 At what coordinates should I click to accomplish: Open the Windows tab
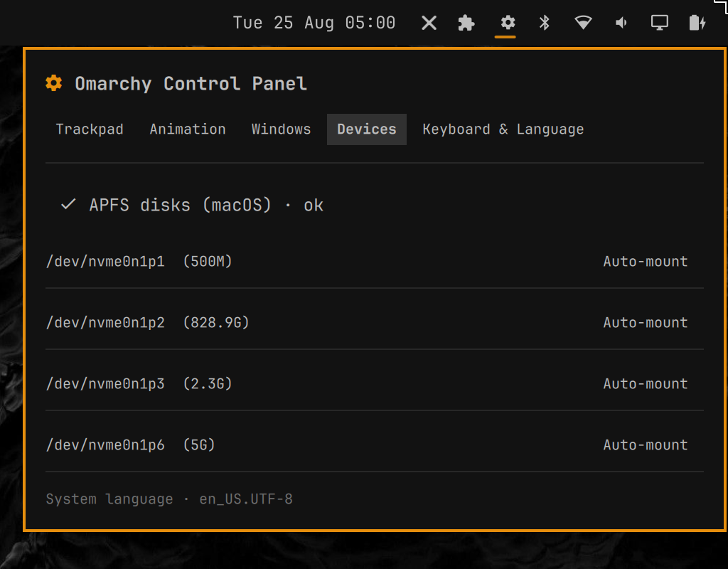(281, 129)
